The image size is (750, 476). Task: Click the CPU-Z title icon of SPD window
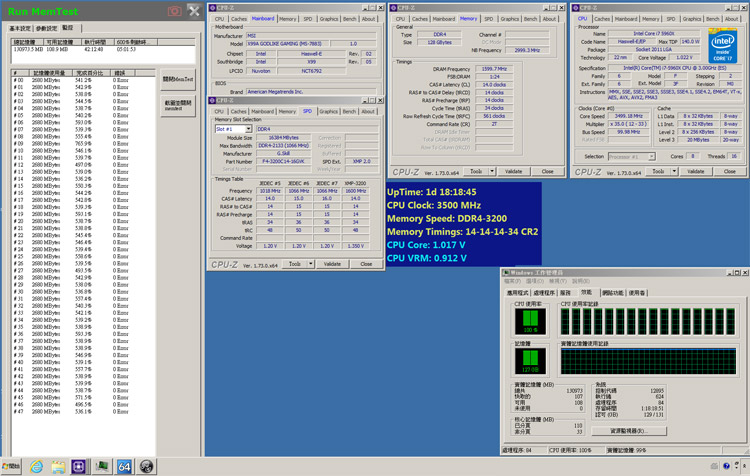(212, 100)
